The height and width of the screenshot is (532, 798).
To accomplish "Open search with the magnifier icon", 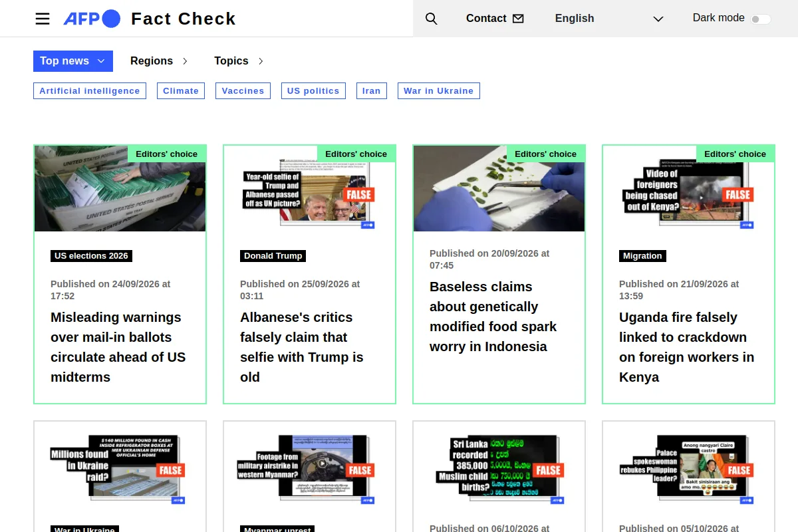I will (431, 19).
